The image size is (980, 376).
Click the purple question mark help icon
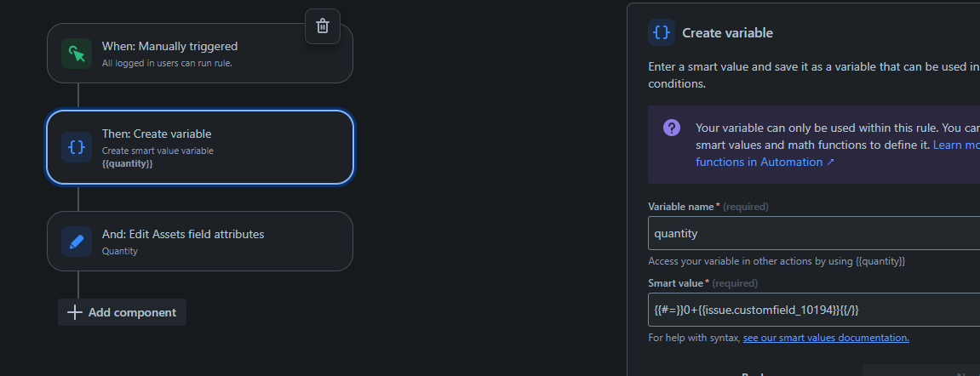[x=671, y=128]
